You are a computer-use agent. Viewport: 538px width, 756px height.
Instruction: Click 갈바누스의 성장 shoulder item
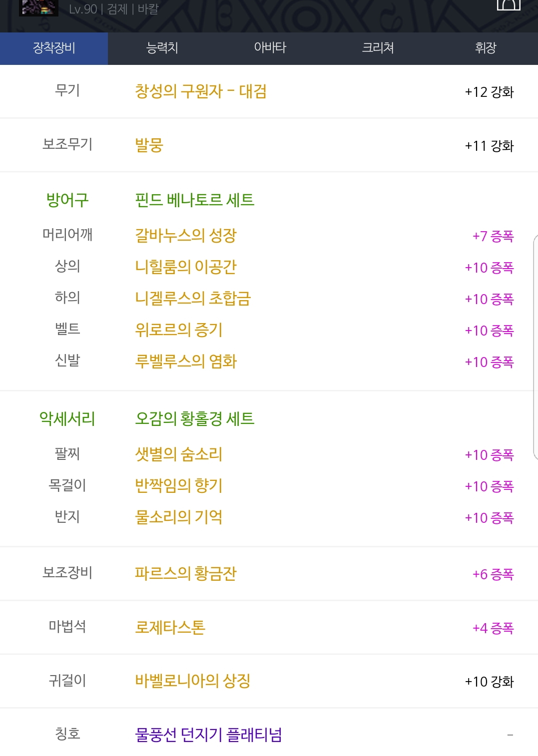[x=185, y=235]
